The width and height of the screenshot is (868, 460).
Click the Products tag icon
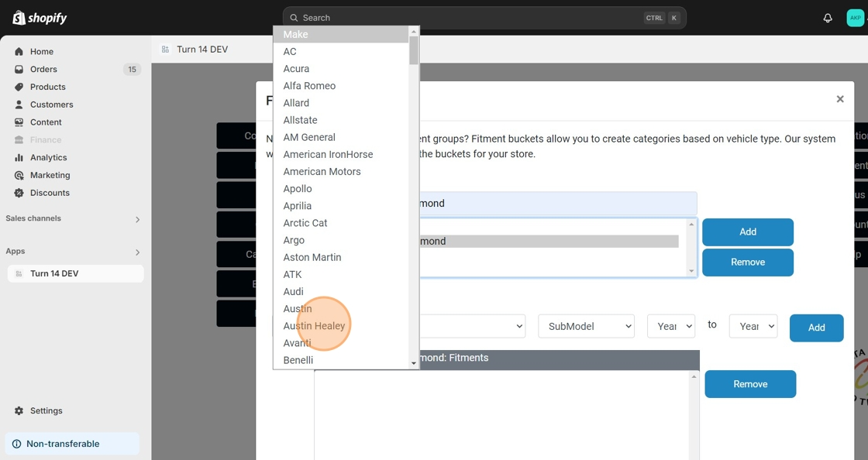(x=19, y=87)
